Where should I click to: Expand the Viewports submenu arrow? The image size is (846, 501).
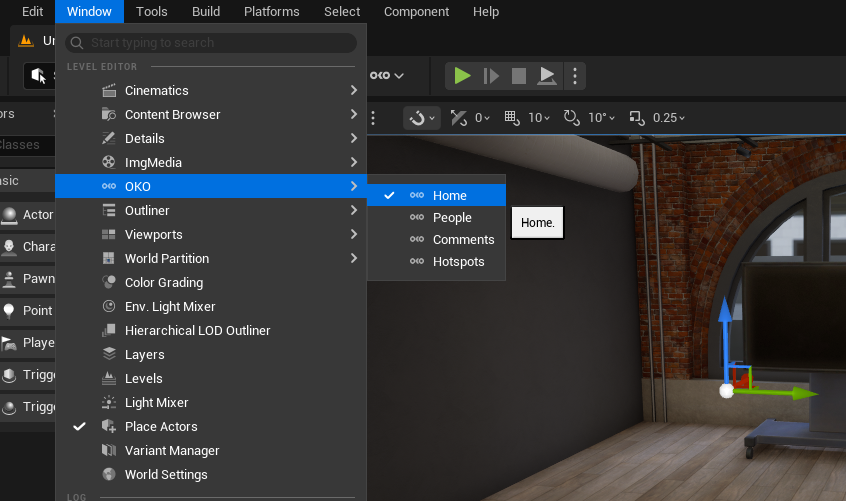pos(354,234)
